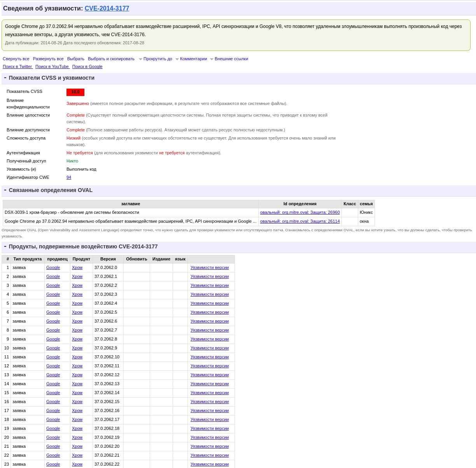Click the 'Выбрать' menu link
The height and width of the screenshot is (468, 476).
click(76, 59)
